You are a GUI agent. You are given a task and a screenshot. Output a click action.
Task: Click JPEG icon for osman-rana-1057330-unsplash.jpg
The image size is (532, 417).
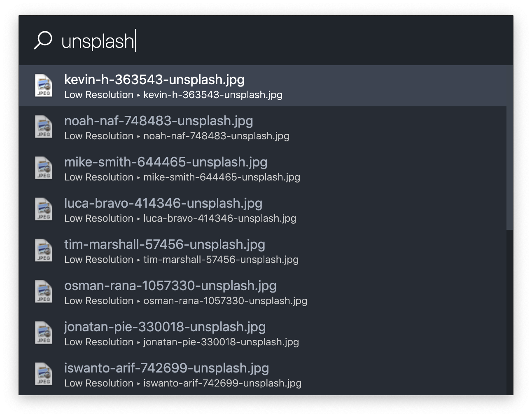pyautogui.click(x=43, y=292)
